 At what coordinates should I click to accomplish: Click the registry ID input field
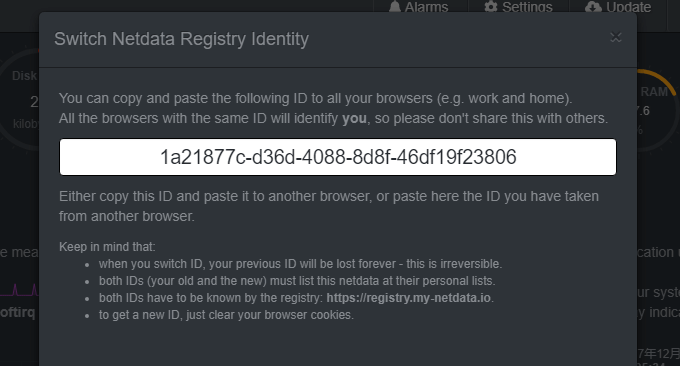[x=338, y=157]
